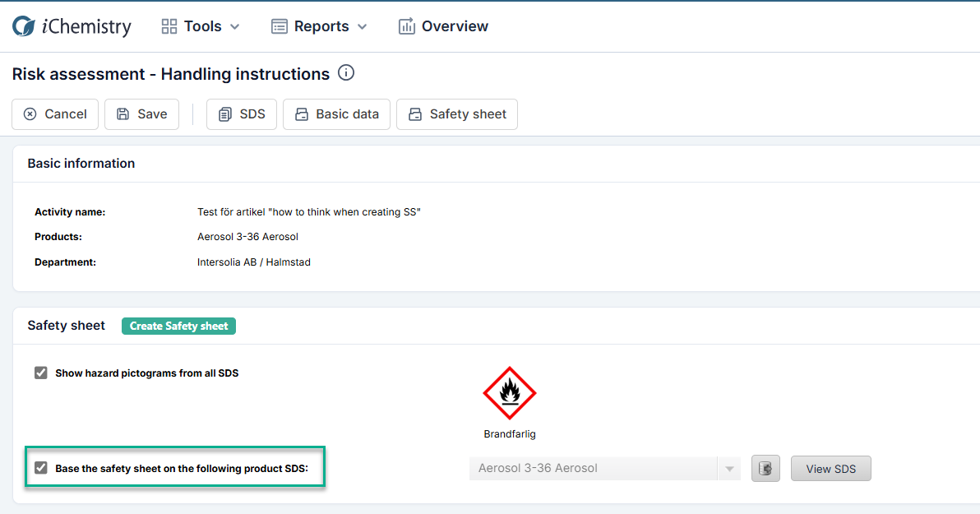Screen dimensions: 980x514
Task: Click Intersolia AB / Halmstad department text
Action: pos(254,262)
